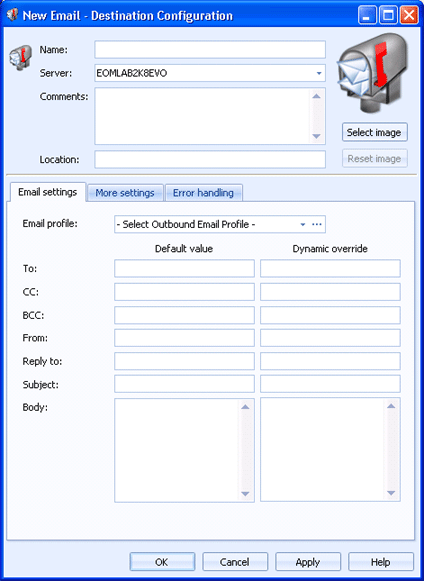
Task: Click the Apply button
Action: (x=308, y=562)
